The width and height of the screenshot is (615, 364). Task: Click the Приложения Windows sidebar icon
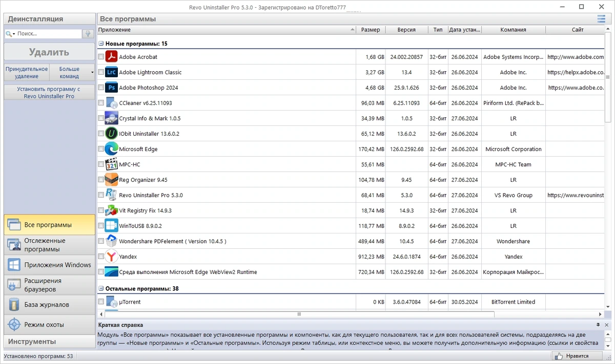point(13,265)
